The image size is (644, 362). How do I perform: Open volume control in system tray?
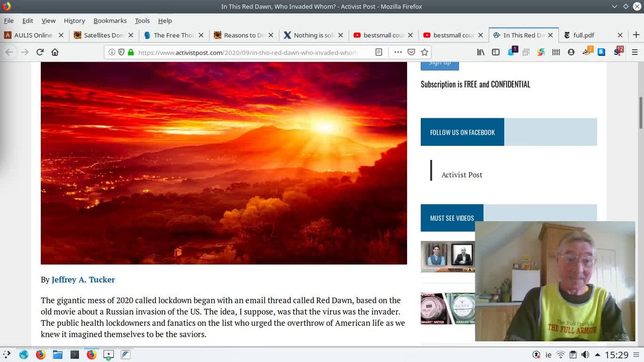click(x=585, y=355)
